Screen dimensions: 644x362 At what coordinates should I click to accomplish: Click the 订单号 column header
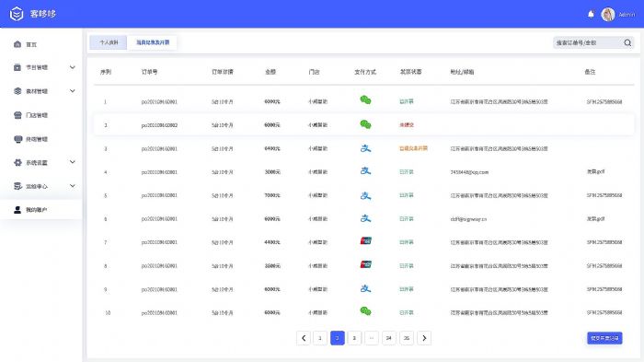tap(149, 72)
